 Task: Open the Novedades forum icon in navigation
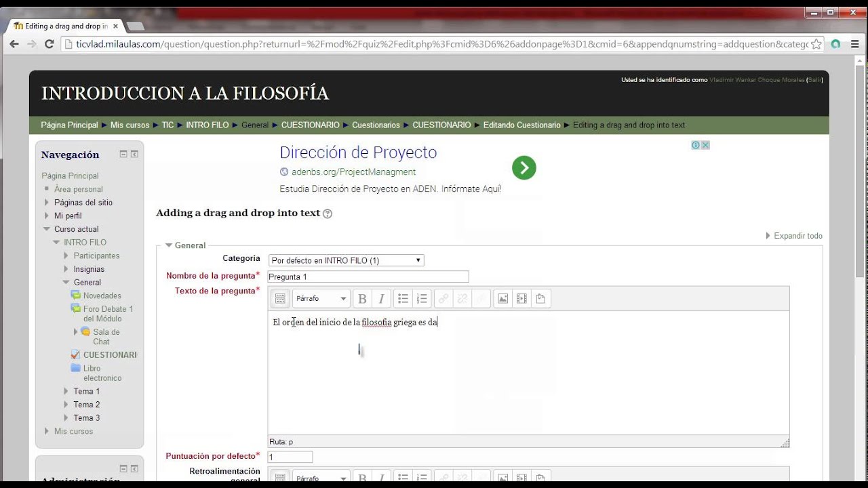(x=75, y=296)
